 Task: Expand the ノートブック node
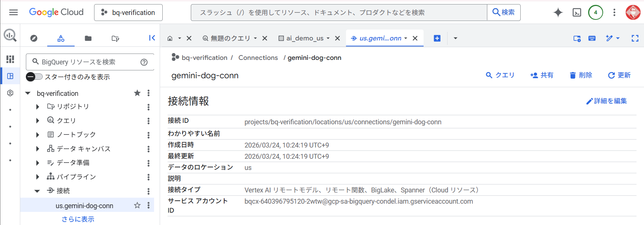click(x=37, y=135)
